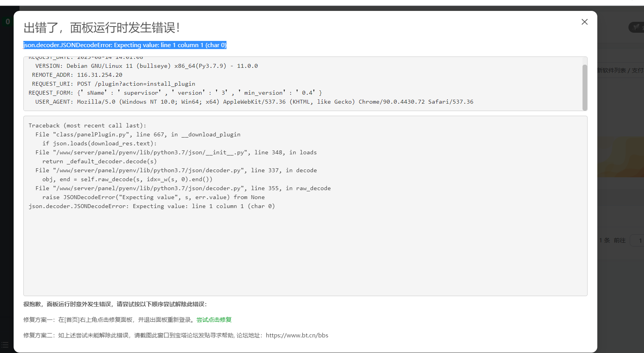Click the class/panelPlugin.py line 667 entry
The width and height of the screenshot is (644, 353).
138,134
